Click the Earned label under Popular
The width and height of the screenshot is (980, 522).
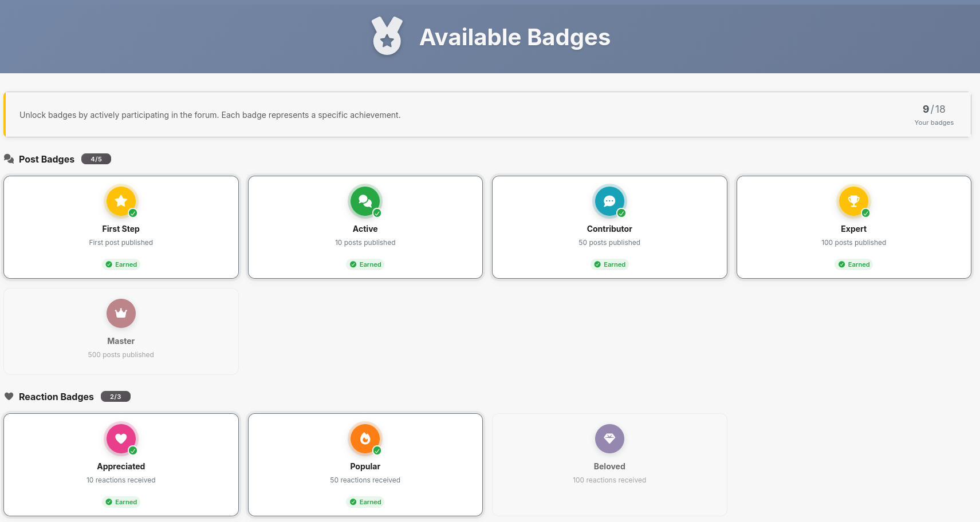click(365, 502)
